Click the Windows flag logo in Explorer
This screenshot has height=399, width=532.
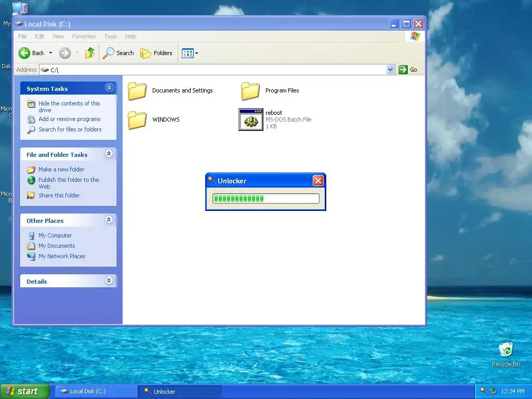pos(415,36)
